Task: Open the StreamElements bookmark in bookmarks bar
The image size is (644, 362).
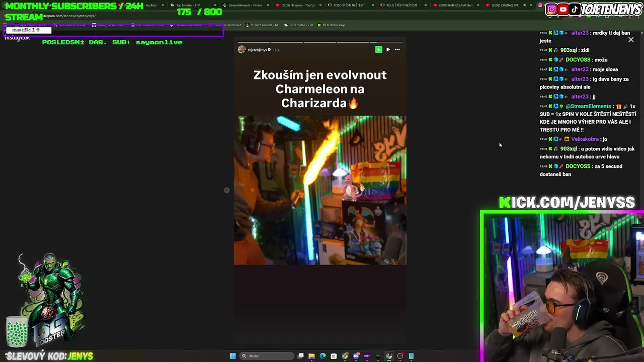Action: click(x=262, y=25)
